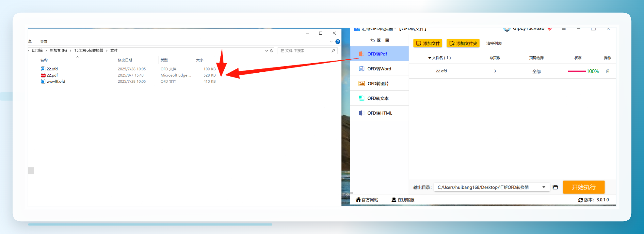This screenshot has height=234, width=644.
Task: Sort Explorer by 类型 column header
Action: pyautogui.click(x=164, y=60)
